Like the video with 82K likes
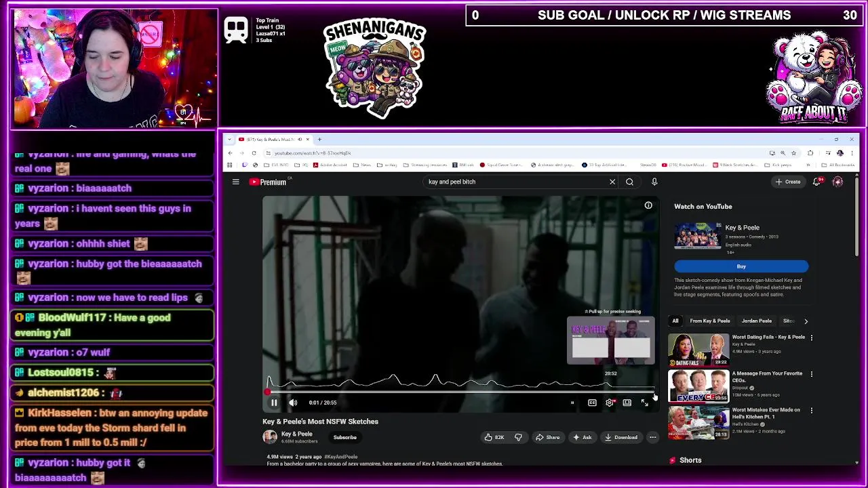Viewport: 868px width, 488px height. [494, 437]
